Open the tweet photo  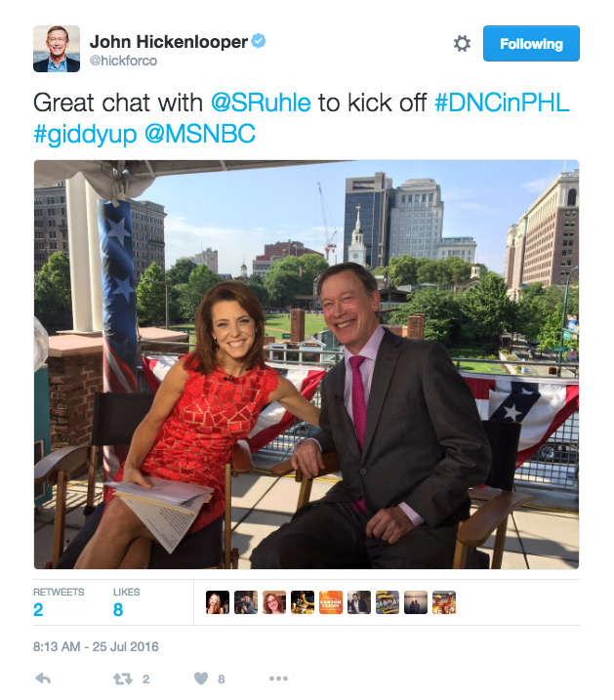coord(307,364)
